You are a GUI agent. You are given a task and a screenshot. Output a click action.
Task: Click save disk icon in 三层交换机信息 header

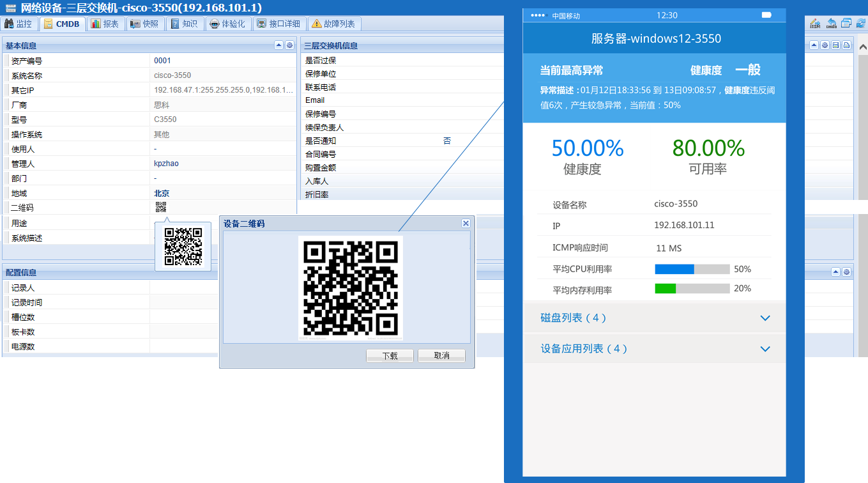point(835,45)
